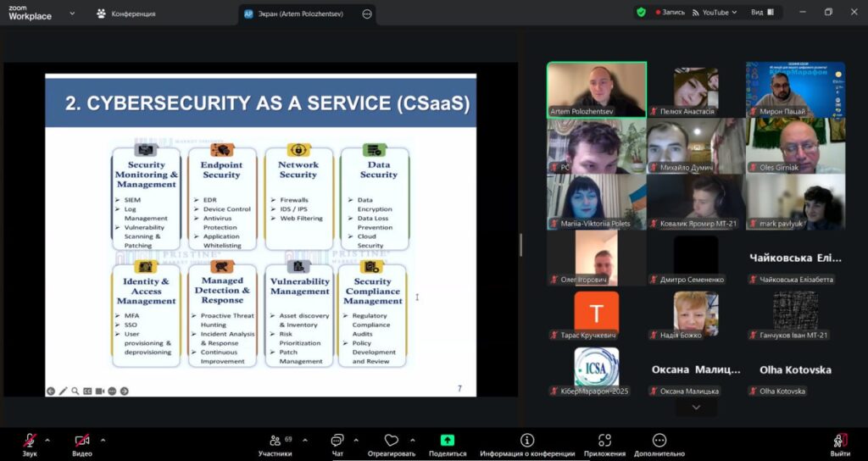
Task: Open the Приложения apps panel
Action: [604, 442]
